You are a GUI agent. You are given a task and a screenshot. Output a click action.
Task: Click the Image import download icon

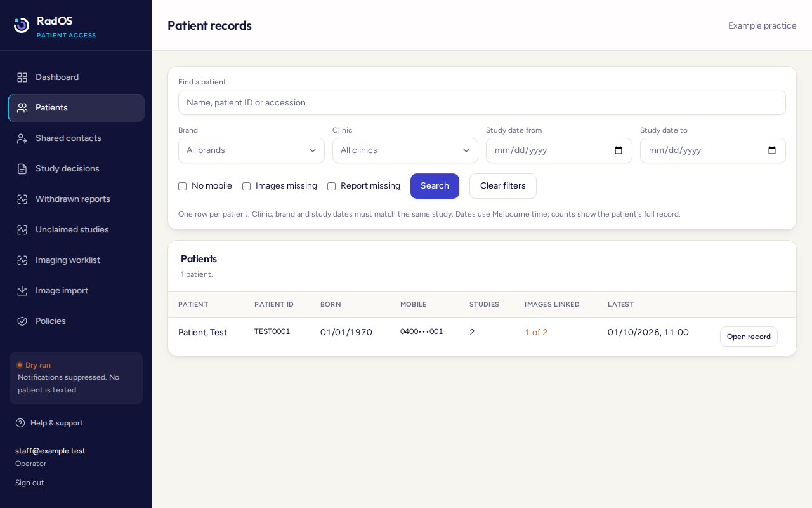point(22,291)
